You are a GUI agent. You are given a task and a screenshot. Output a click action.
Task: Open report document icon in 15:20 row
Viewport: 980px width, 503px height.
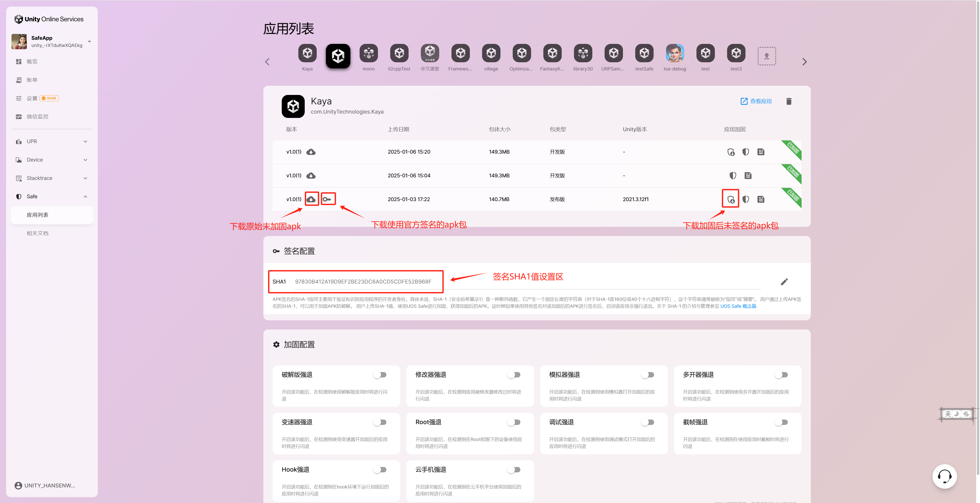pyautogui.click(x=761, y=152)
